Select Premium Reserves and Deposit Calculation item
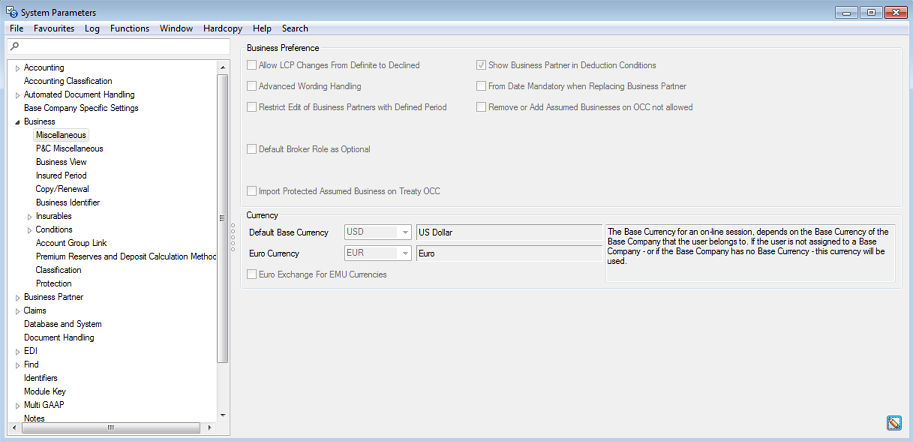 [126, 256]
